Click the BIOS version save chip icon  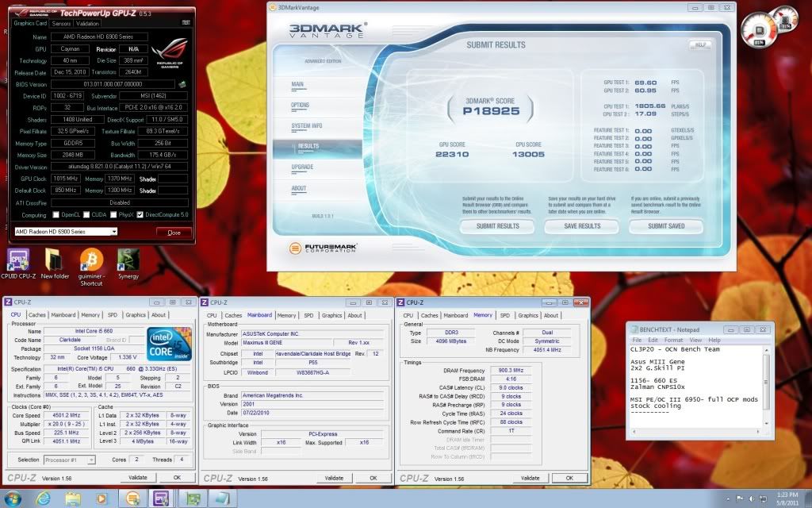(x=182, y=83)
